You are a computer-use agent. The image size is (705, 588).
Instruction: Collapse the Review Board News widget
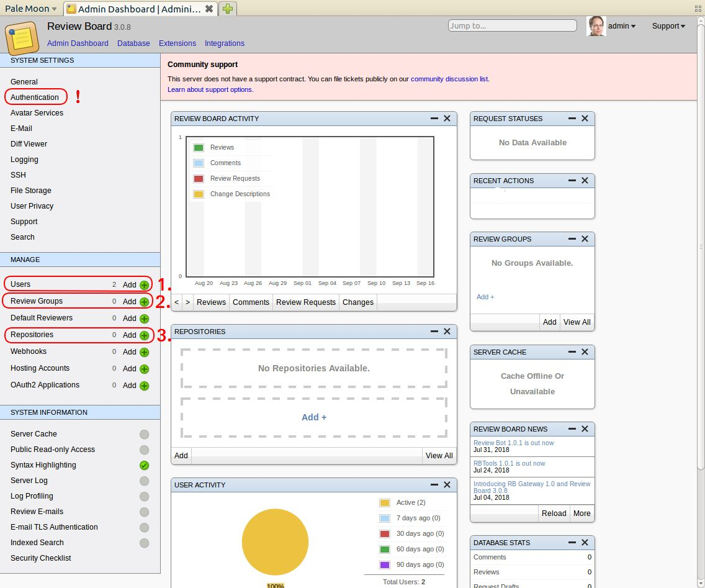(x=572, y=429)
